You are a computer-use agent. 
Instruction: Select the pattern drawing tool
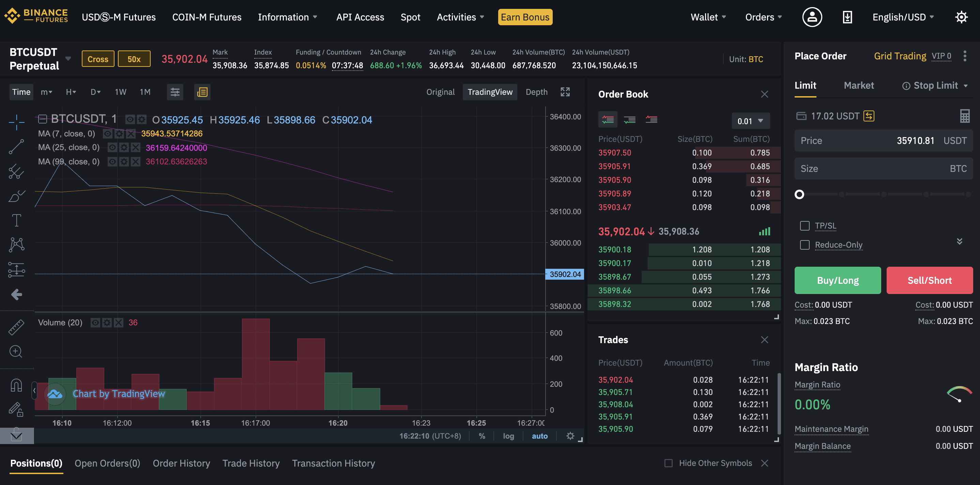[16, 245]
